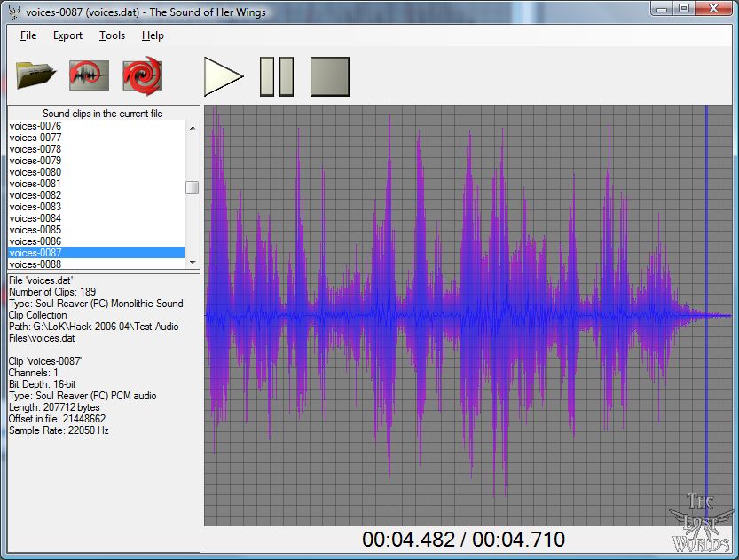The width and height of the screenshot is (739, 560).
Task: Click the 'Number of Clips: 189' text
Action: [52, 292]
